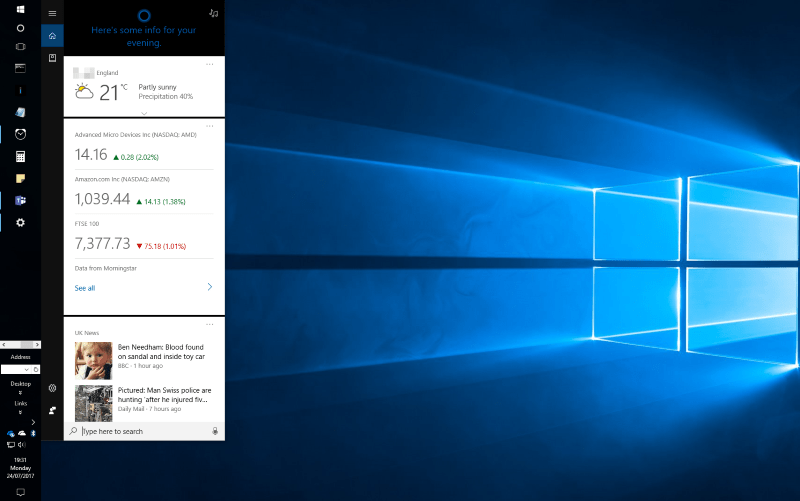
Task: Open Cortana music recognition icon
Action: tap(214, 13)
